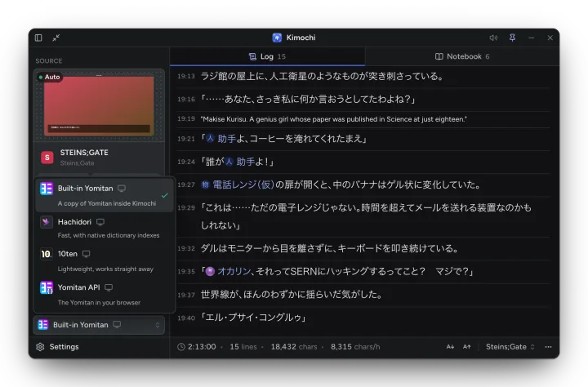Decrease font size with A-down icon
The width and height of the screenshot is (588, 387).
click(450, 347)
